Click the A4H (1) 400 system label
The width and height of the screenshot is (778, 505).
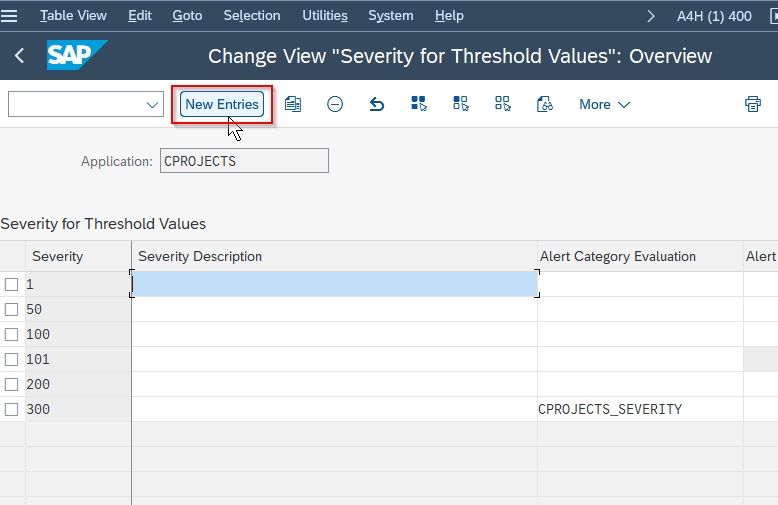714,16
